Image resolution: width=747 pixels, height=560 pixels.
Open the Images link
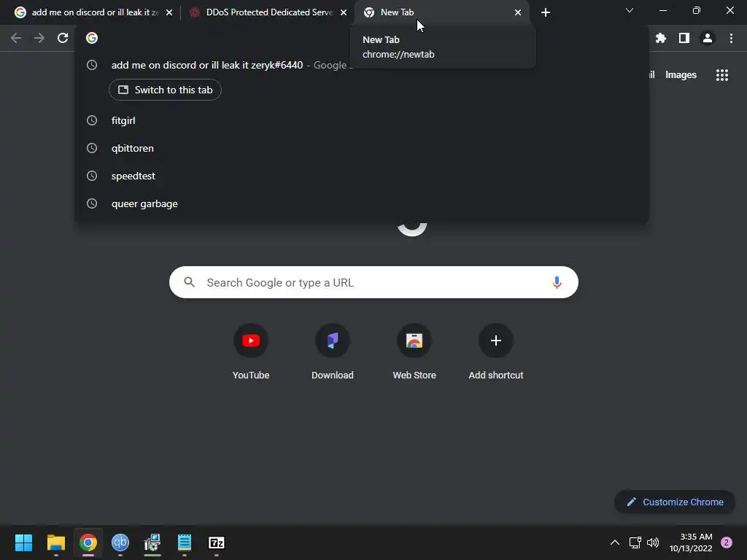pos(681,75)
